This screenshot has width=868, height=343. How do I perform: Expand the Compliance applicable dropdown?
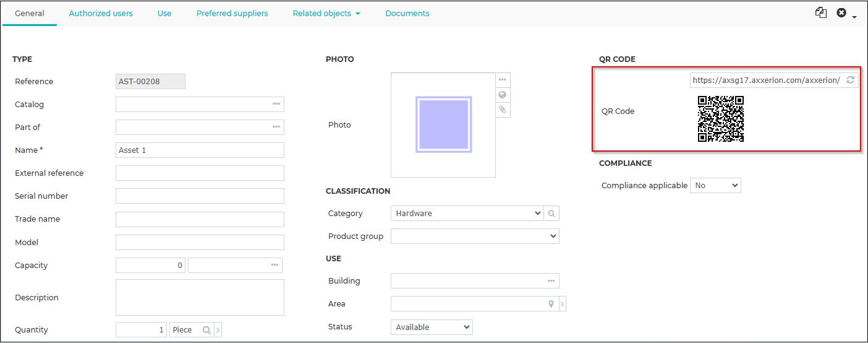tap(715, 185)
